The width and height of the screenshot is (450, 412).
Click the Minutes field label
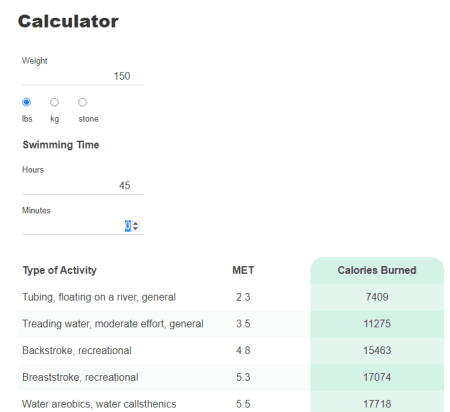point(36,210)
